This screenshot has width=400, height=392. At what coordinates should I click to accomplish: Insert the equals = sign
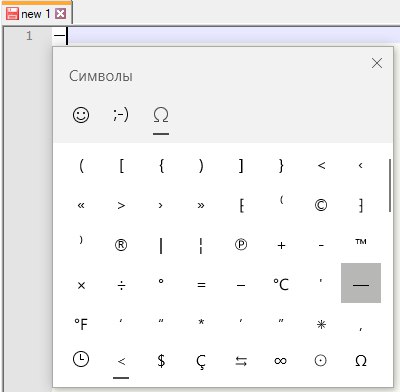pyautogui.click(x=201, y=285)
